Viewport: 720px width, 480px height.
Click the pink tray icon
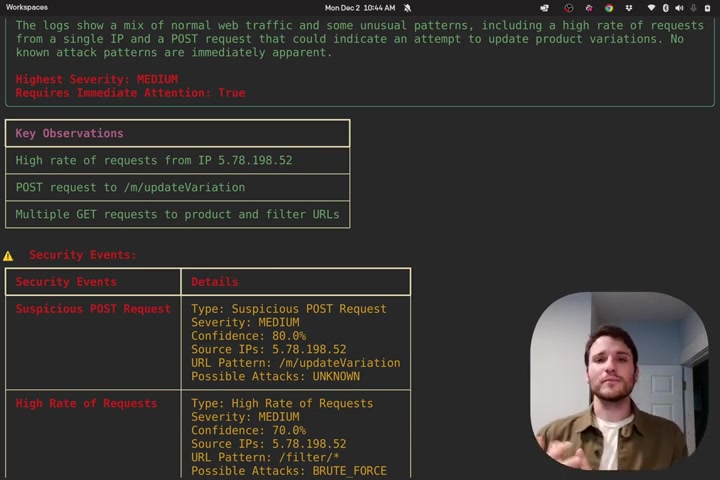tap(589, 8)
